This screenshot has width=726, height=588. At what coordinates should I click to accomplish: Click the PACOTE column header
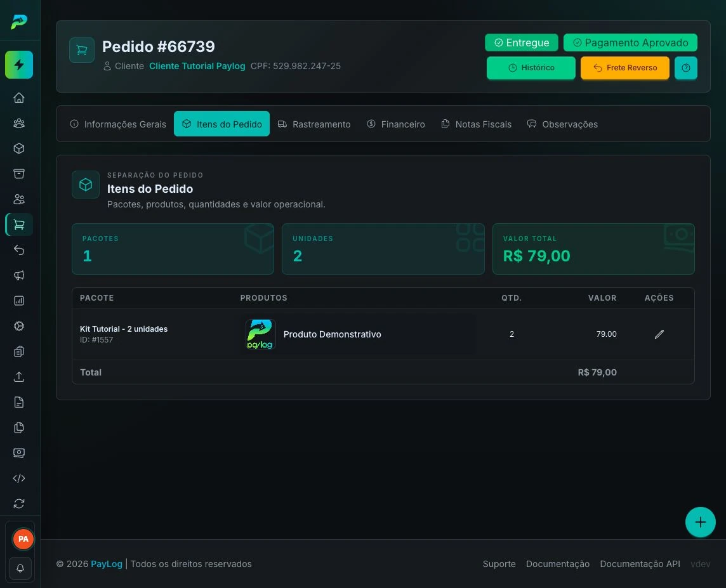[x=96, y=298]
